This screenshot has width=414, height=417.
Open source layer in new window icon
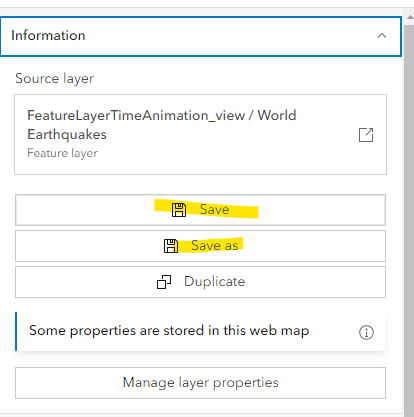[366, 135]
